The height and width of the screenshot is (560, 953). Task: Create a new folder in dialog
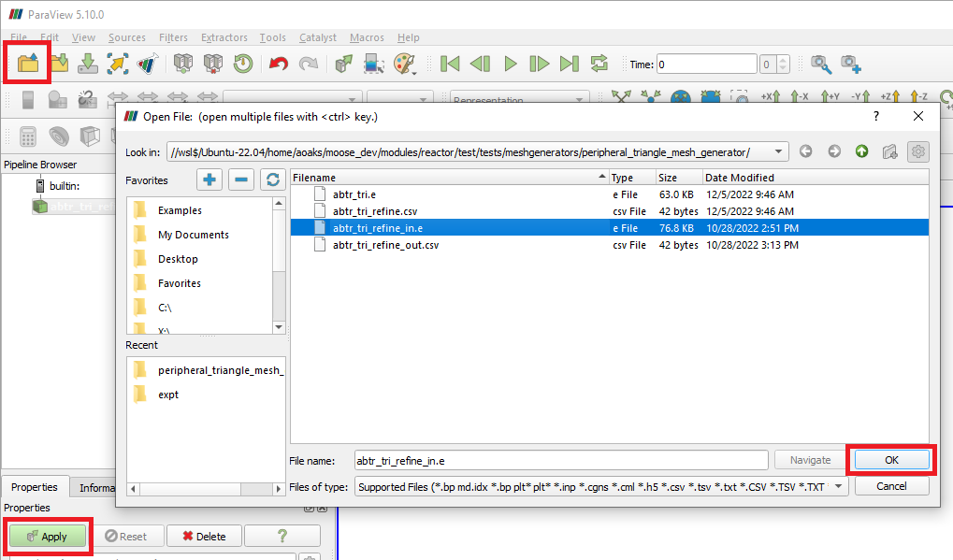889,151
